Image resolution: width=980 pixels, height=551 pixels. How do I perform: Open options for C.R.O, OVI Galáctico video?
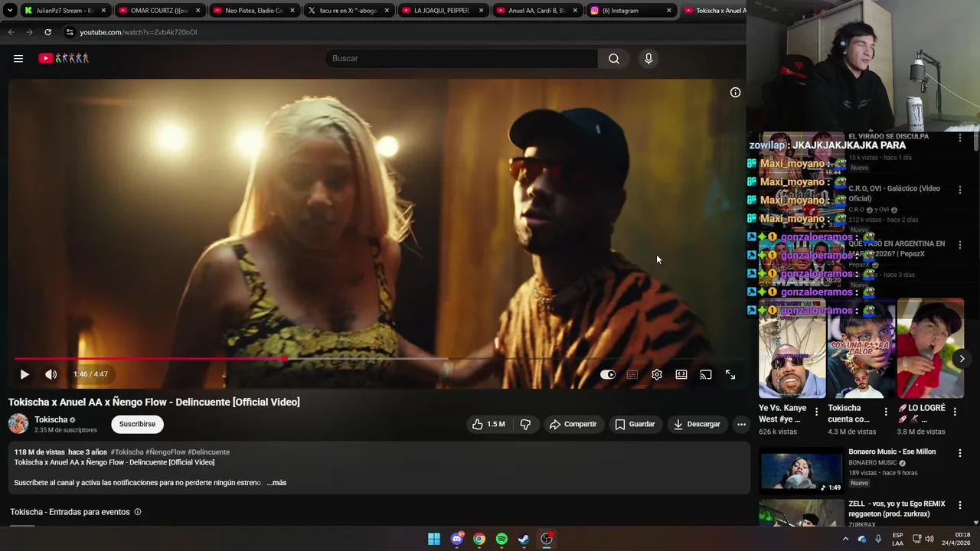click(960, 190)
